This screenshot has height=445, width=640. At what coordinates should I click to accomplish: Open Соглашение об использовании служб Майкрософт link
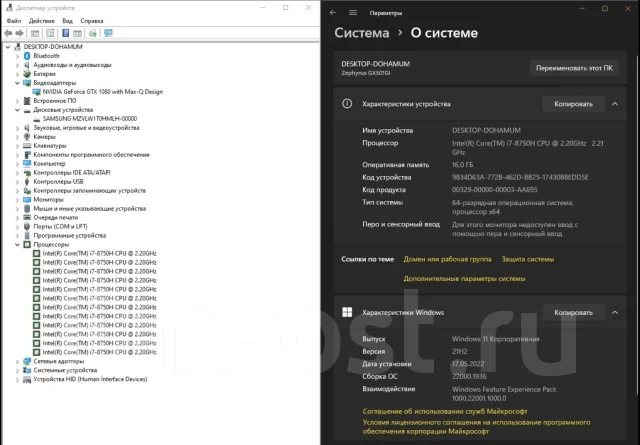[445, 411]
